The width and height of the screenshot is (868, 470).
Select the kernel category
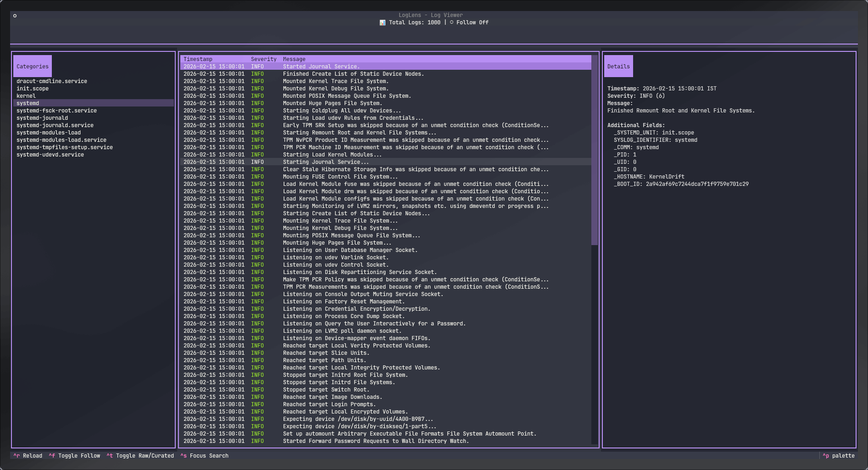coord(26,96)
